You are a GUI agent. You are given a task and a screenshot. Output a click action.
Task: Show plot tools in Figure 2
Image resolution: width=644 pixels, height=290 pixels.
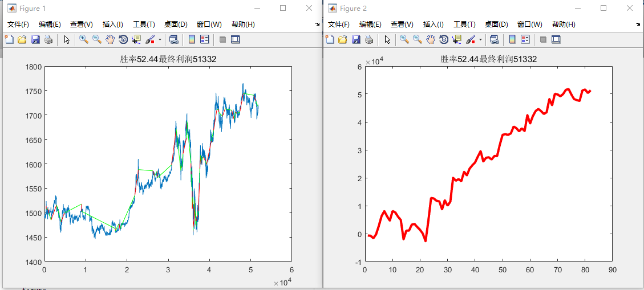(556, 39)
